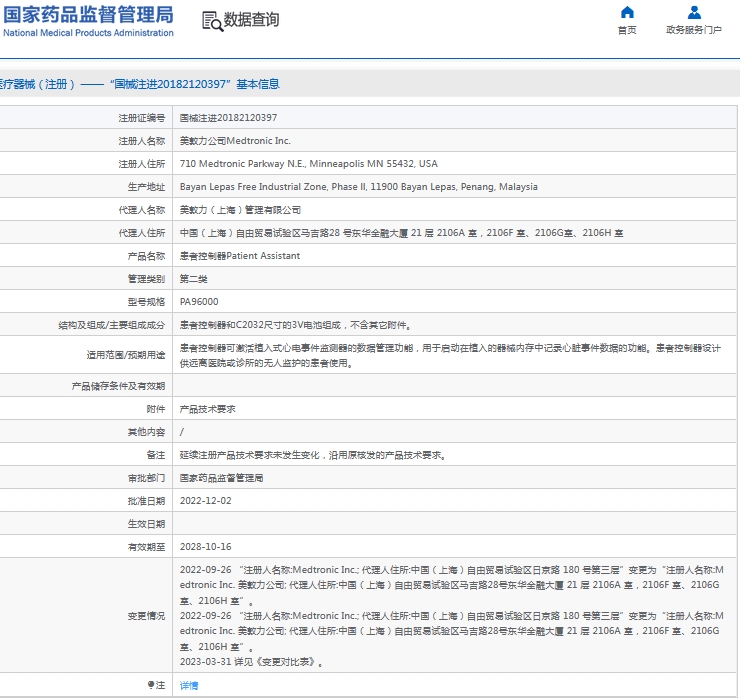Click the page title containing 基本信息

(139, 84)
